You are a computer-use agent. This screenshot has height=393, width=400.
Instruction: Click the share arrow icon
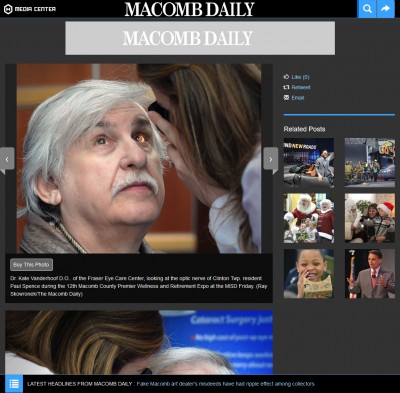[386, 9]
